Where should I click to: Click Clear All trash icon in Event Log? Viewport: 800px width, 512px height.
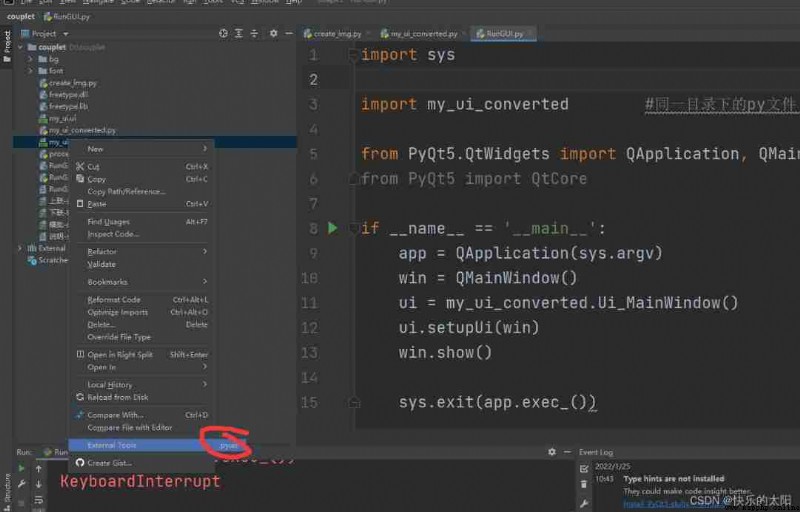(x=584, y=484)
